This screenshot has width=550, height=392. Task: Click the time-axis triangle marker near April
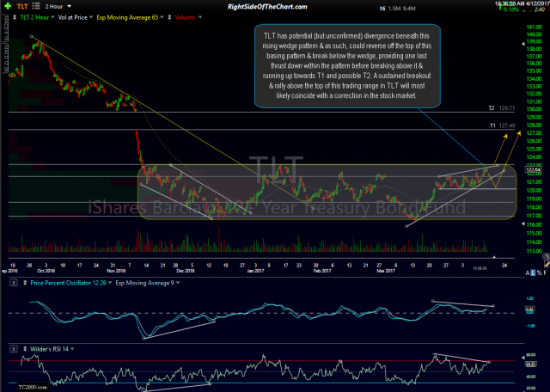click(x=494, y=257)
